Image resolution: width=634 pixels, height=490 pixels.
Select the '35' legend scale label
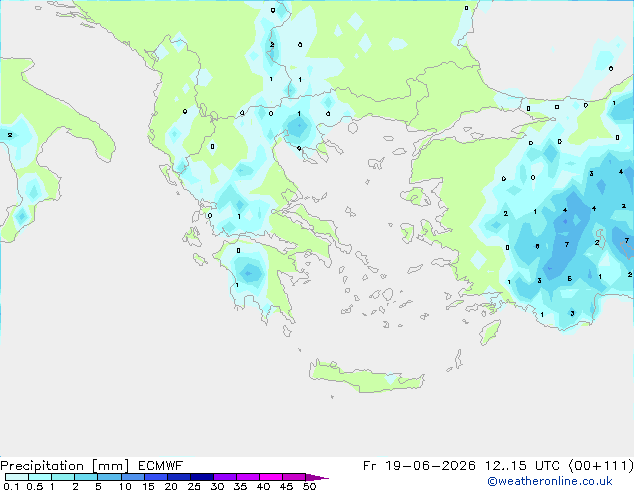click(x=240, y=486)
